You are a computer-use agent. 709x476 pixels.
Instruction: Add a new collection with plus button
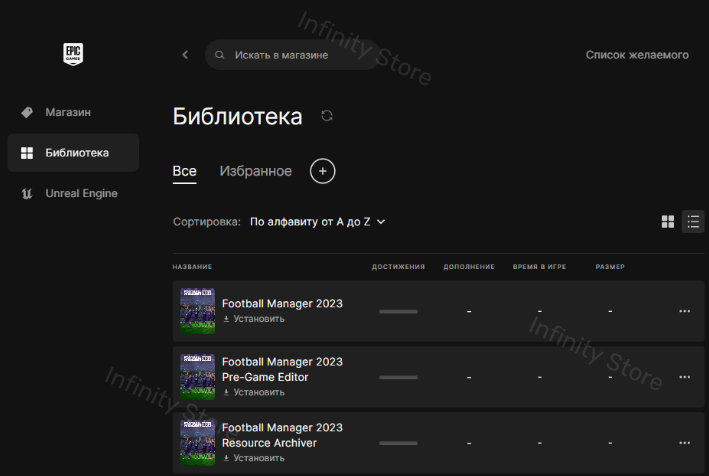pos(322,171)
